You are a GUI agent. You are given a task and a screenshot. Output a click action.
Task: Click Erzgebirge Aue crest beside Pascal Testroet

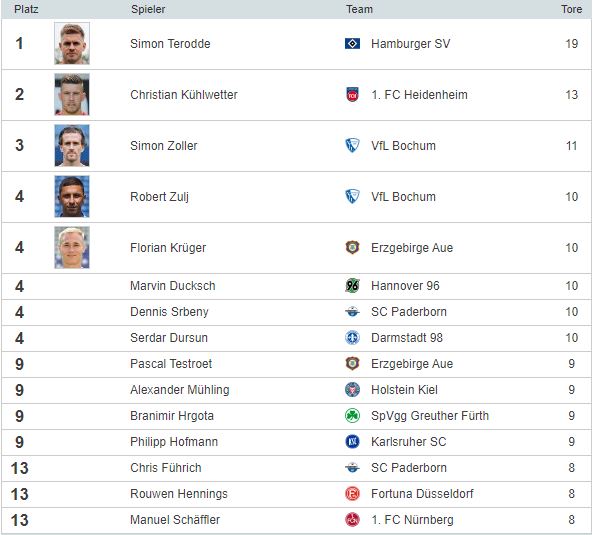pos(352,363)
